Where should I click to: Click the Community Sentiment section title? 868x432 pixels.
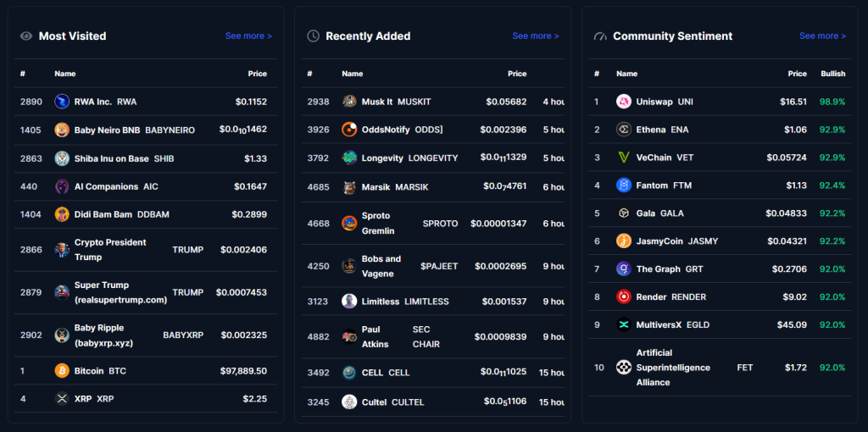pos(672,36)
